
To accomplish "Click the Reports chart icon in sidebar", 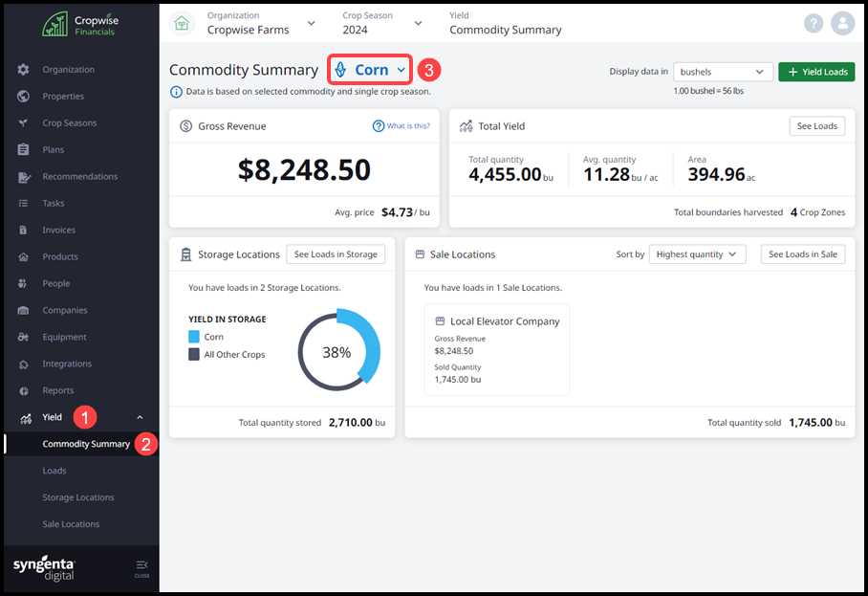I will (23, 390).
